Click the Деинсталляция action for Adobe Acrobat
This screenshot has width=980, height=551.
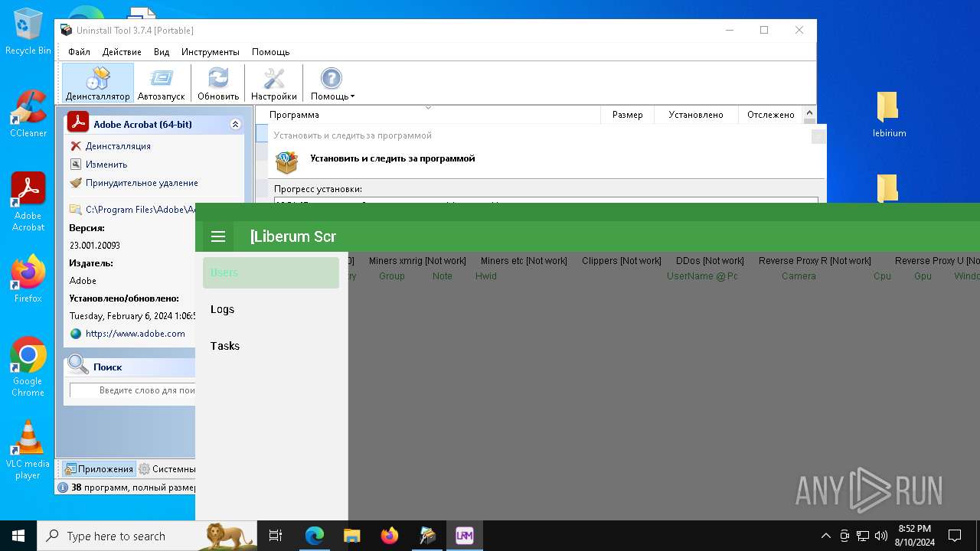point(118,146)
